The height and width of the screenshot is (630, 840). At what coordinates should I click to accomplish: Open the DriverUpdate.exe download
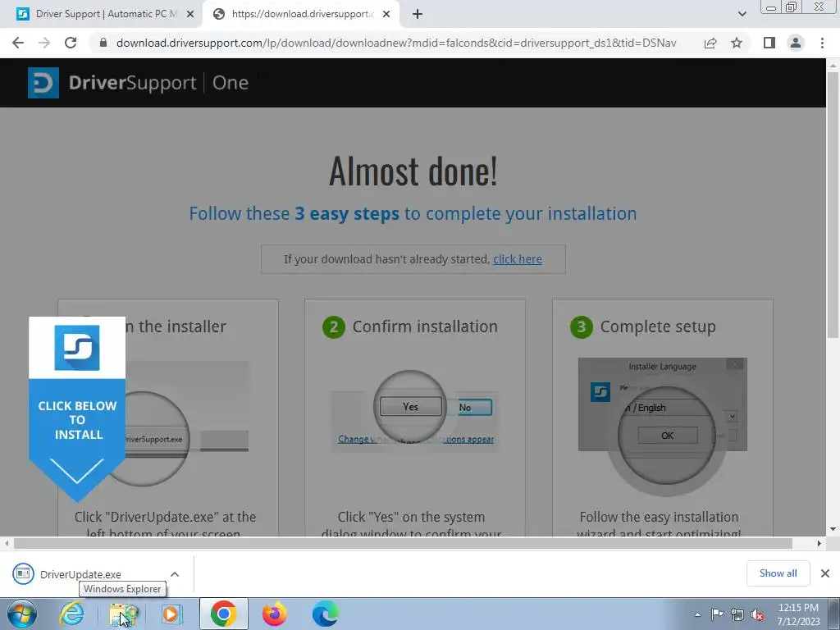[x=80, y=574]
